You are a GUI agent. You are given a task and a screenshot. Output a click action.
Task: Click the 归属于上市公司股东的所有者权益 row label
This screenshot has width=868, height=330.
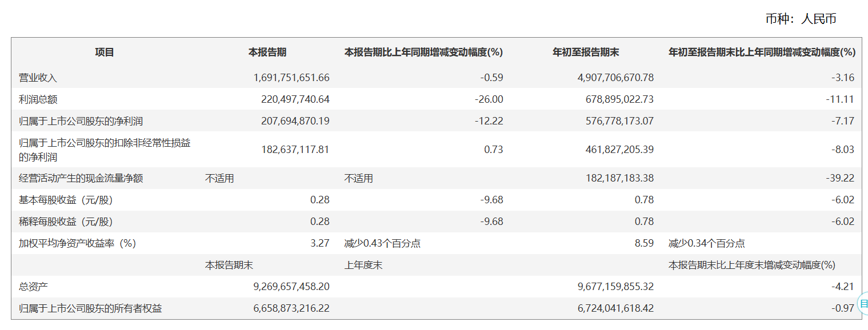click(x=90, y=308)
